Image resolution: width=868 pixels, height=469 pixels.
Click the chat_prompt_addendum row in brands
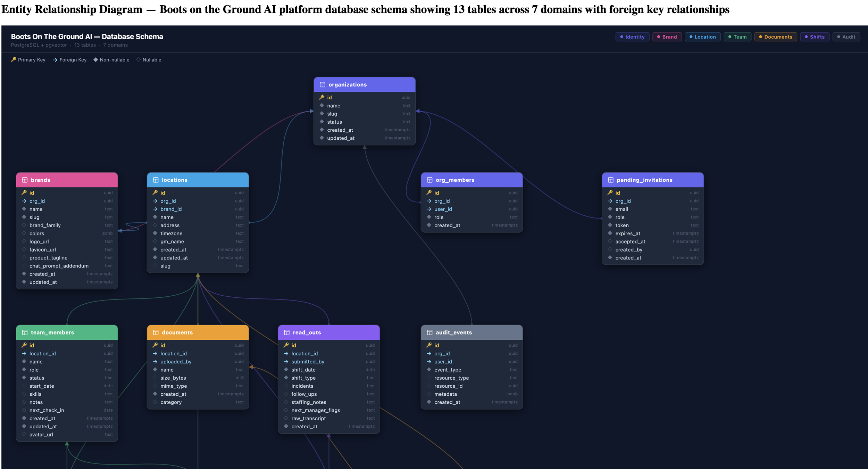coord(67,266)
